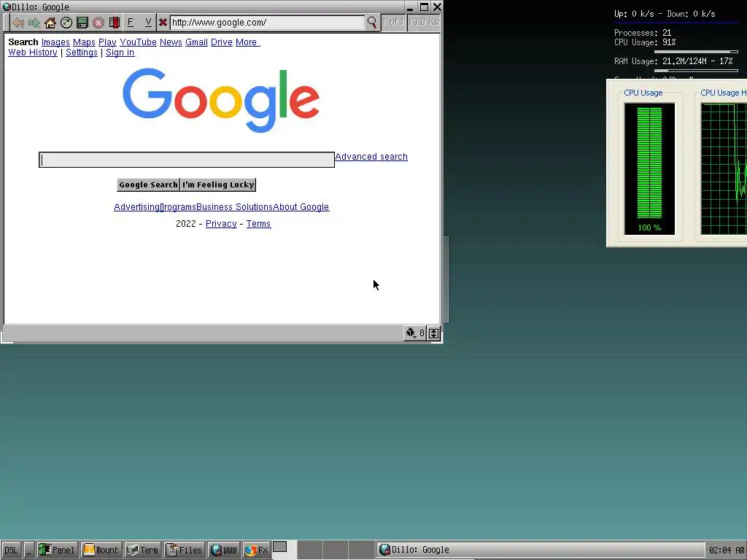Toggle full-window mode via status bar icon
The height and width of the screenshot is (560, 747).
coord(433,333)
